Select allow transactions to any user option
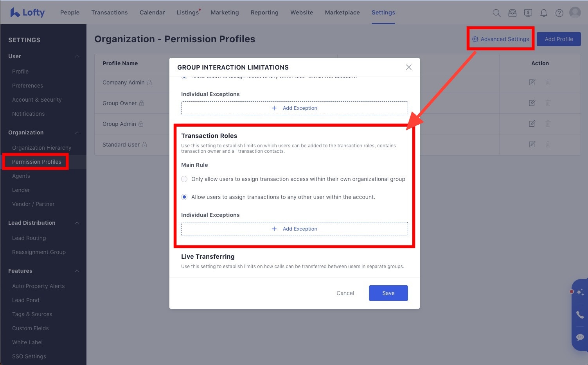588x365 pixels. pyautogui.click(x=184, y=197)
